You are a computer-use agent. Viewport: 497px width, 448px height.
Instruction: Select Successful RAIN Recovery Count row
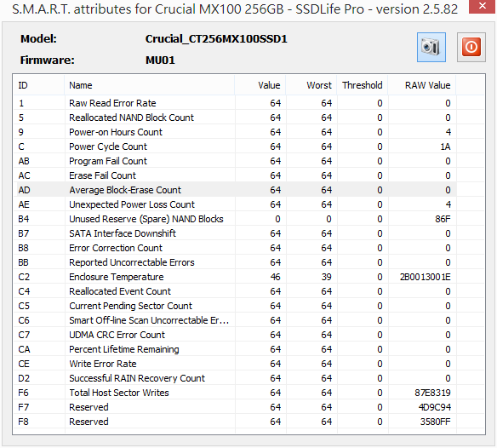pos(235,378)
